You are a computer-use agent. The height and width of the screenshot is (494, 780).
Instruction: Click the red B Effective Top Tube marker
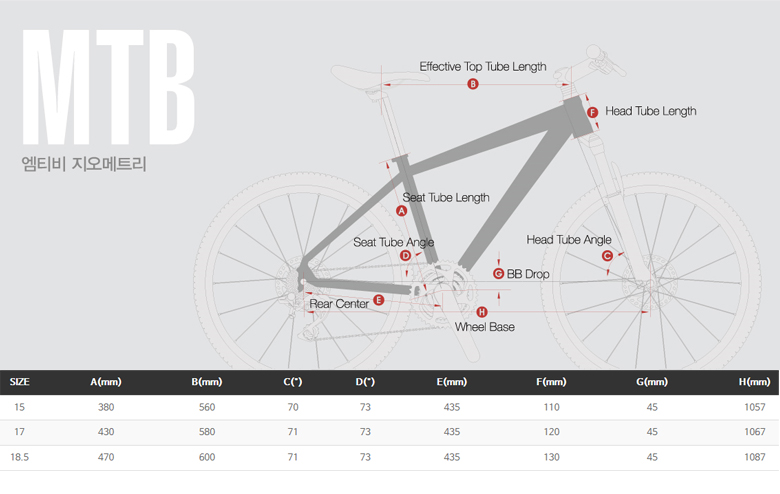click(473, 84)
